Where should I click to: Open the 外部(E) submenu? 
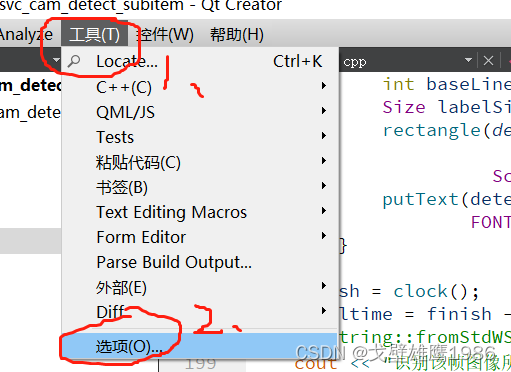point(200,287)
